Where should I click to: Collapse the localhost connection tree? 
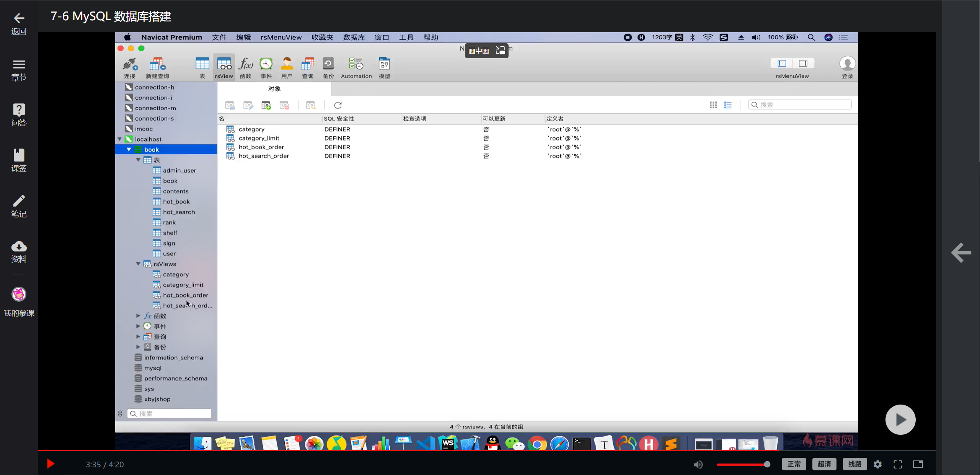(x=119, y=139)
